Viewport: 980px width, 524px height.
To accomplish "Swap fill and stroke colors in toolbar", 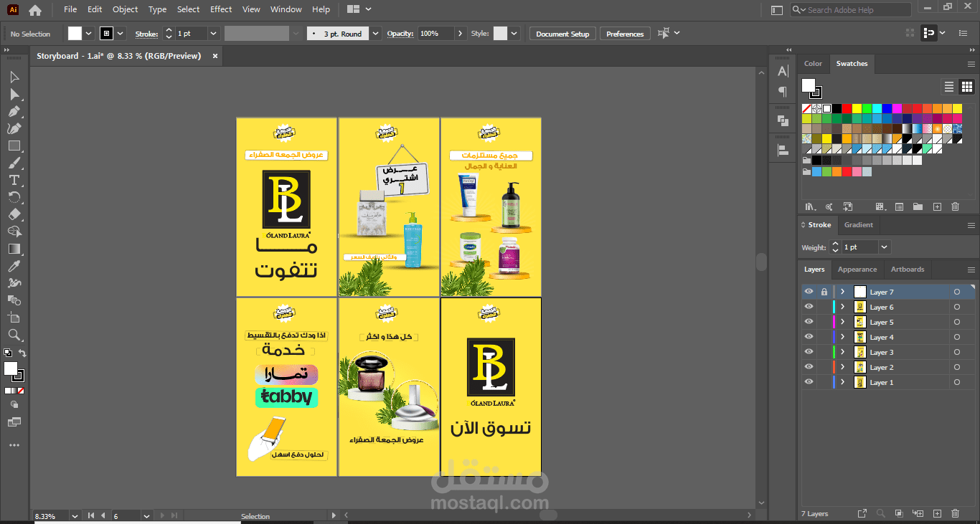I will [x=22, y=353].
